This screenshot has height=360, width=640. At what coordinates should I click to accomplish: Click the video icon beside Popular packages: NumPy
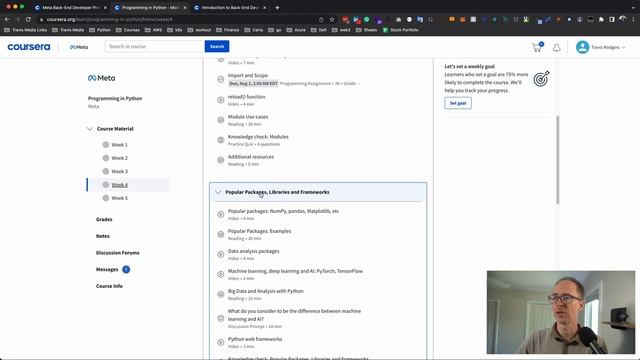[x=220, y=214]
